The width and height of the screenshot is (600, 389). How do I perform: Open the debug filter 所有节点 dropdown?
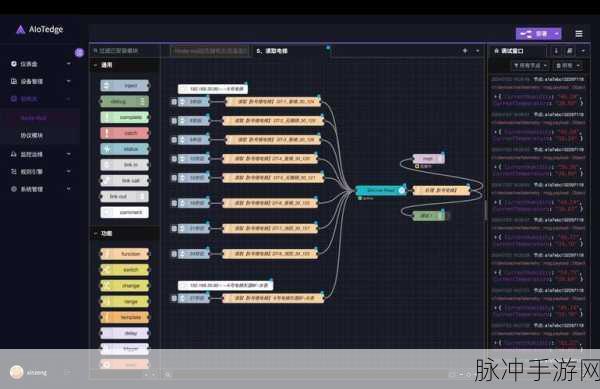point(530,66)
